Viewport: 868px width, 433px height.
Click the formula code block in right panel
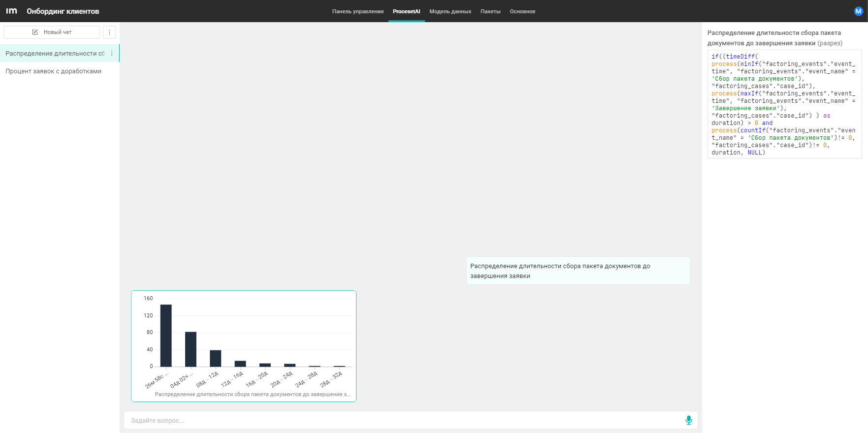(784, 104)
